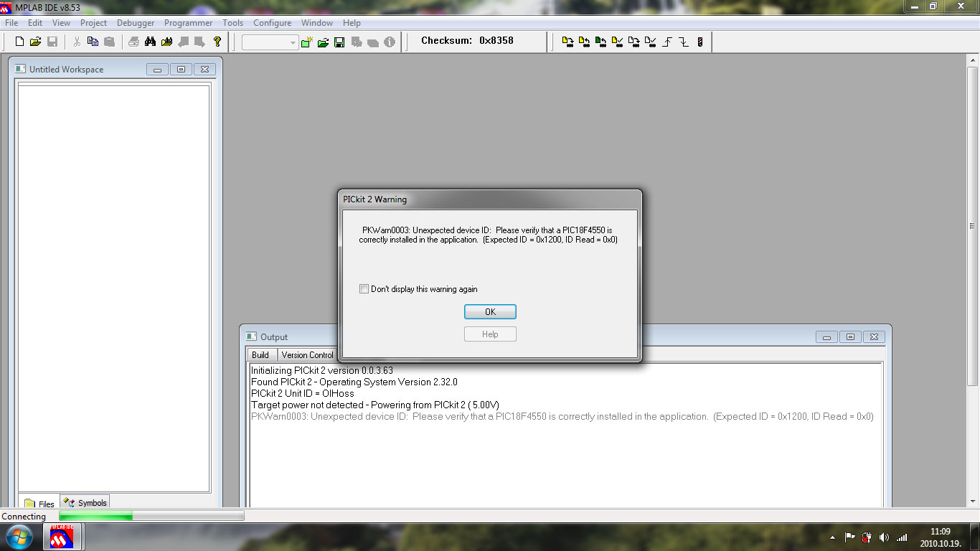Open the Action Center flag icon
The width and height of the screenshot is (980, 551).
point(850,537)
